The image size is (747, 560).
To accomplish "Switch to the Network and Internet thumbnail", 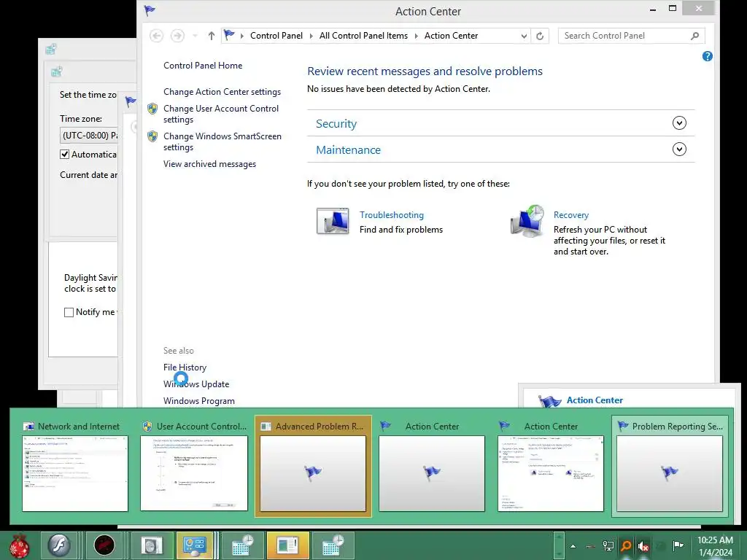I will click(x=75, y=466).
